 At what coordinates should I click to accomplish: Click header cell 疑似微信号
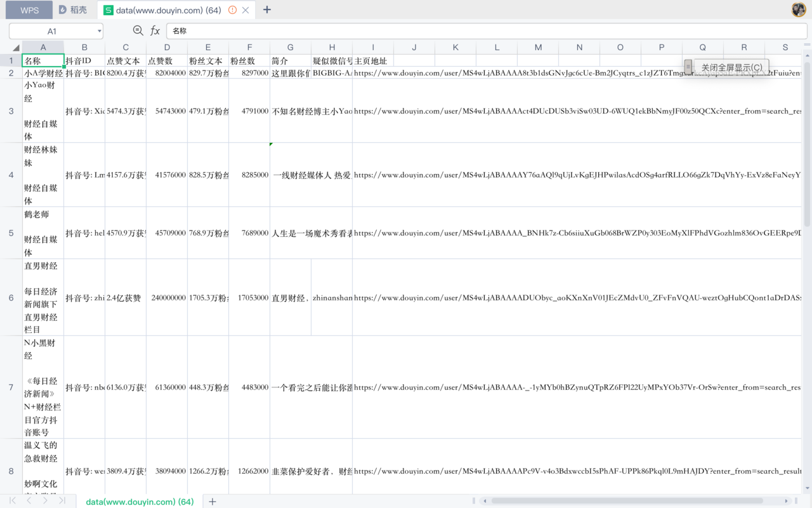[x=332, y=61]
